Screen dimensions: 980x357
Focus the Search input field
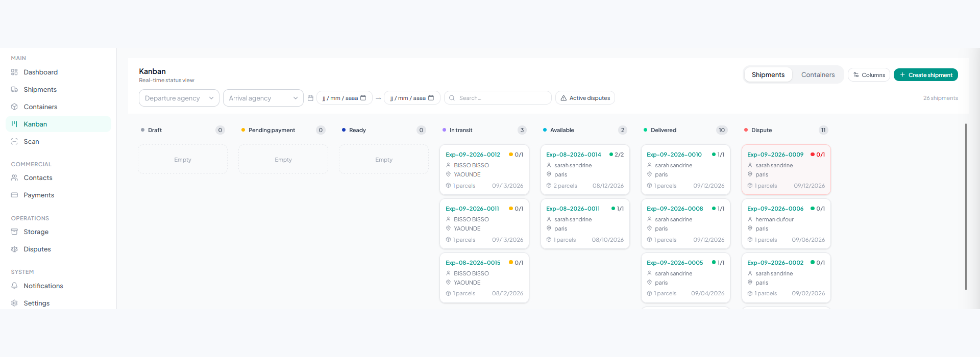click(x=498, y=98)
